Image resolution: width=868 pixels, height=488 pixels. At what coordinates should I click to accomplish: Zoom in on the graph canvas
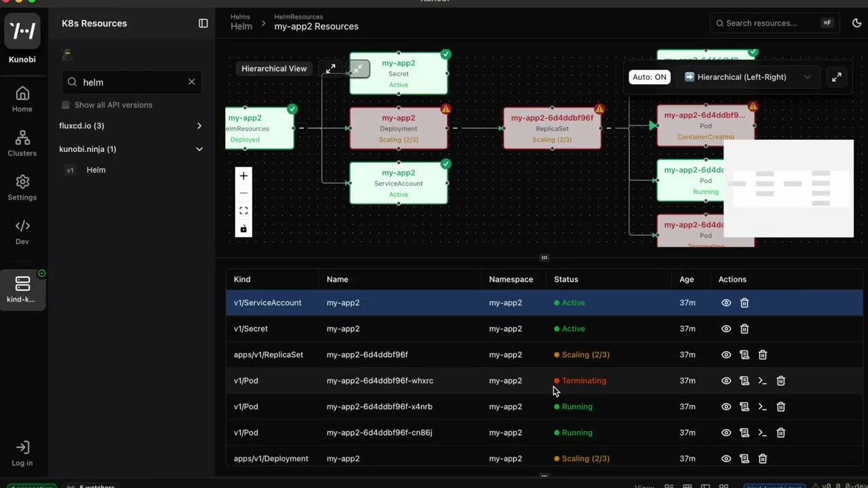click(x=243, y=176)
